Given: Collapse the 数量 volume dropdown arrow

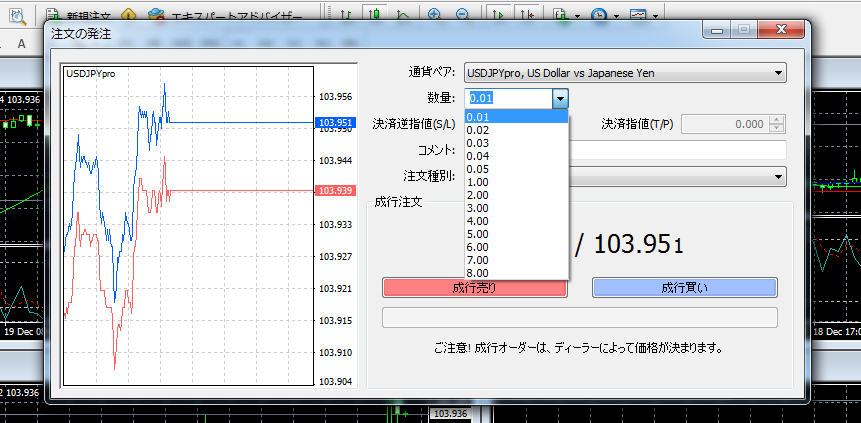Looking at the screenshot, I should click(x=560, y=99).
